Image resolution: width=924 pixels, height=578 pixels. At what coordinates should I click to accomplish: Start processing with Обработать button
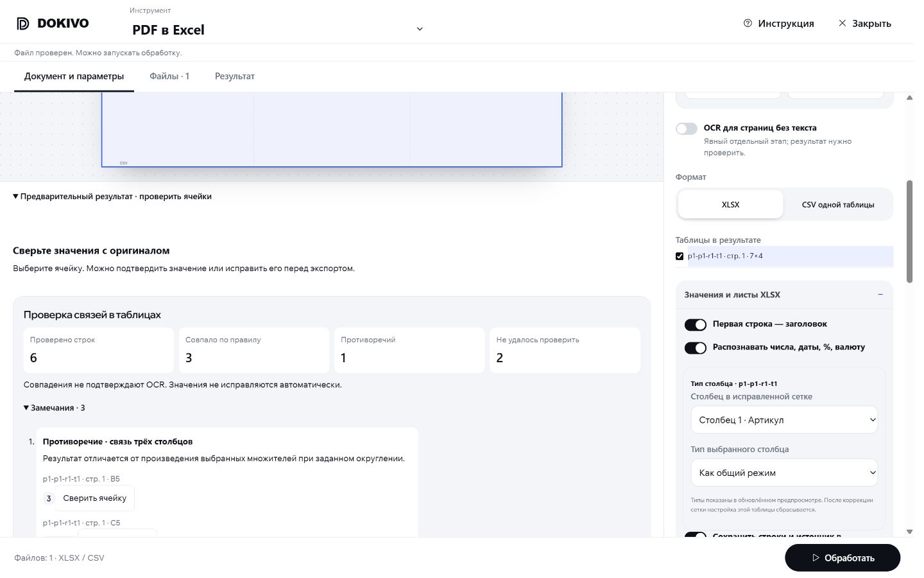(843, 557)
